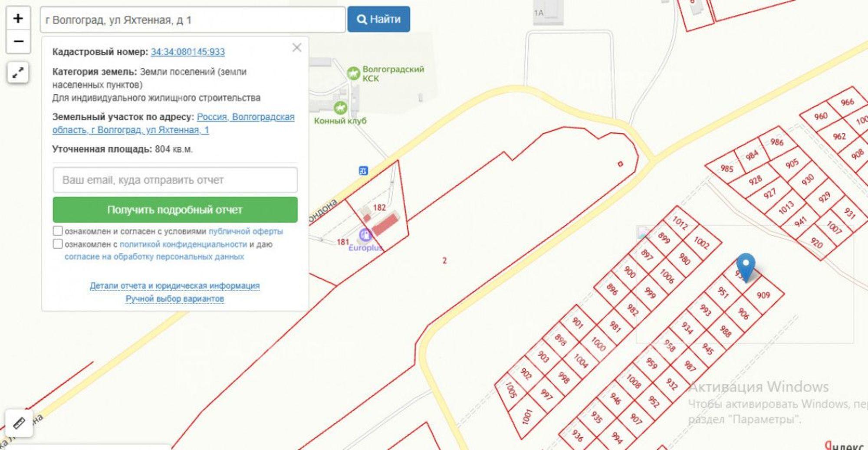Check the privacy policy consent checkbox

pos(58,243)
